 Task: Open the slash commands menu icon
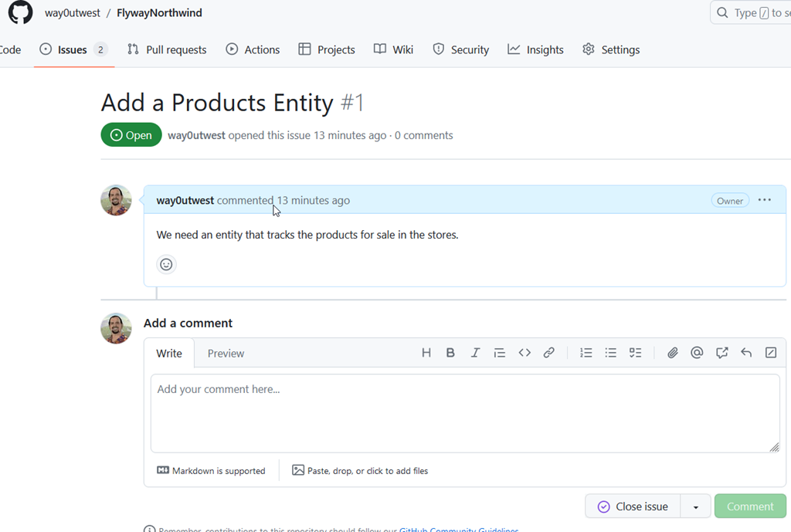[x=770, y=353]
